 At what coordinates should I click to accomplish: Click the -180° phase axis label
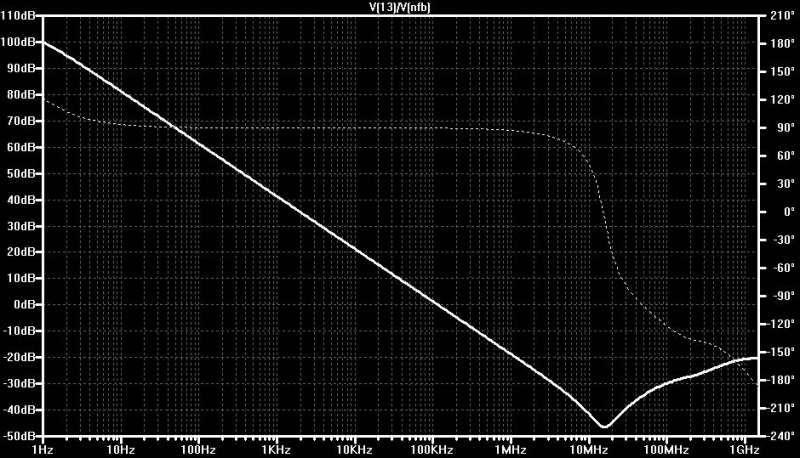(781, 380)
